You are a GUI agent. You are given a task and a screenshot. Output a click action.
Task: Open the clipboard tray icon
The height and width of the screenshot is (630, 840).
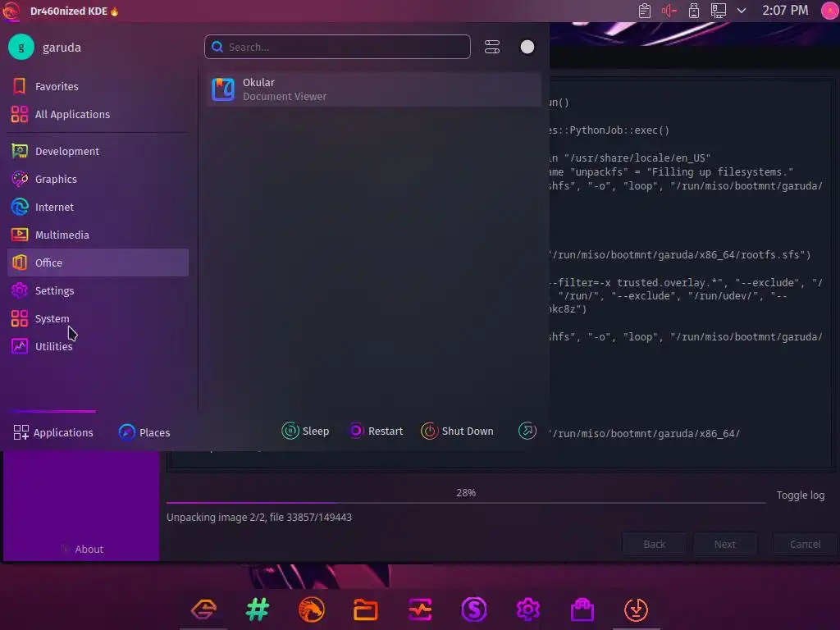tap(645, 11)
